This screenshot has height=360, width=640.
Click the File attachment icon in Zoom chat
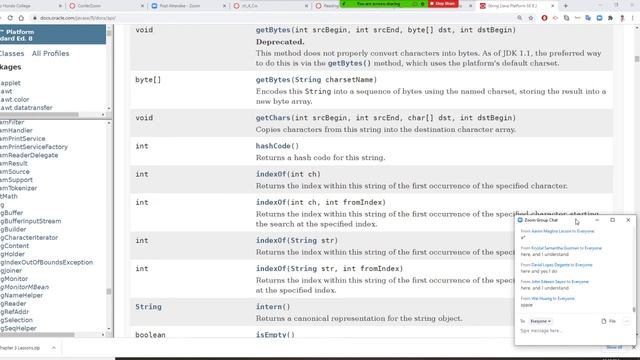coord(608,321)
